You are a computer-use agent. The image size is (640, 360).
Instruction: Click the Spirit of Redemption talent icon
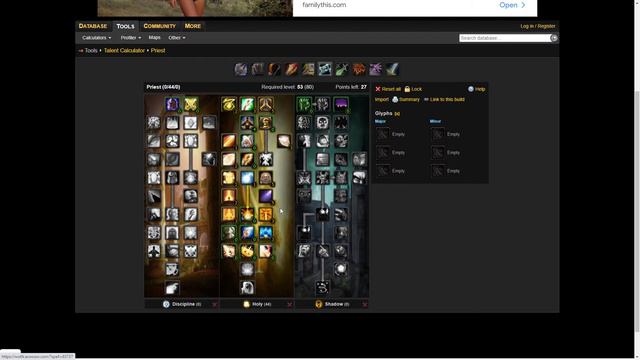(247, 178)
